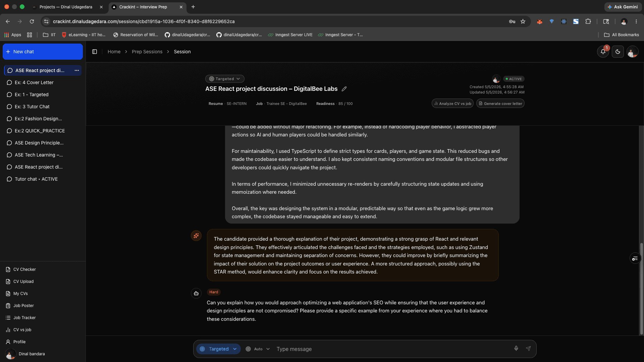Open Ex: 1 - Targeted chat
Viewport: 644px width, 362px height.
(x=43, y=95)
